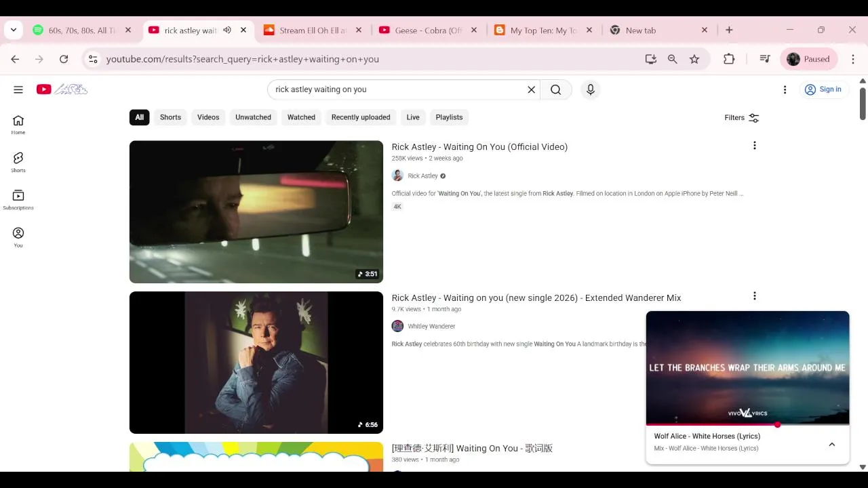
Task: Click the miniplayer video area
Action: coord(747,368)
